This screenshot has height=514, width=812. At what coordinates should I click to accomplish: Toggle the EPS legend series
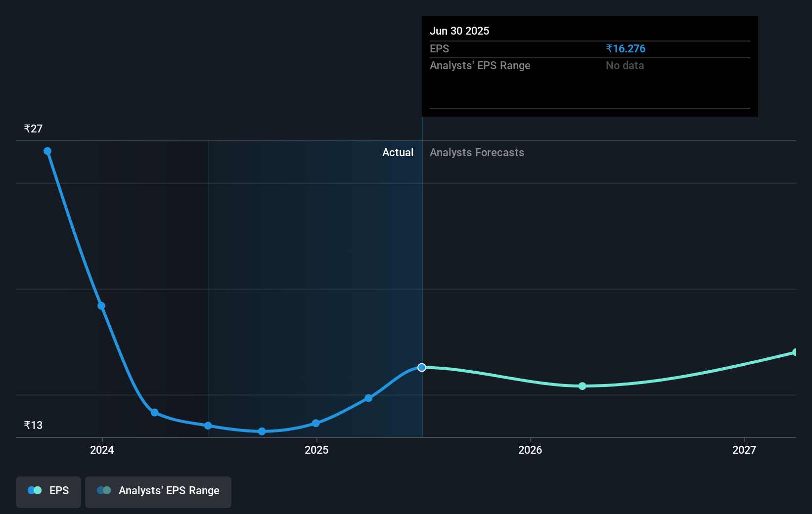(x=48, y=492)
